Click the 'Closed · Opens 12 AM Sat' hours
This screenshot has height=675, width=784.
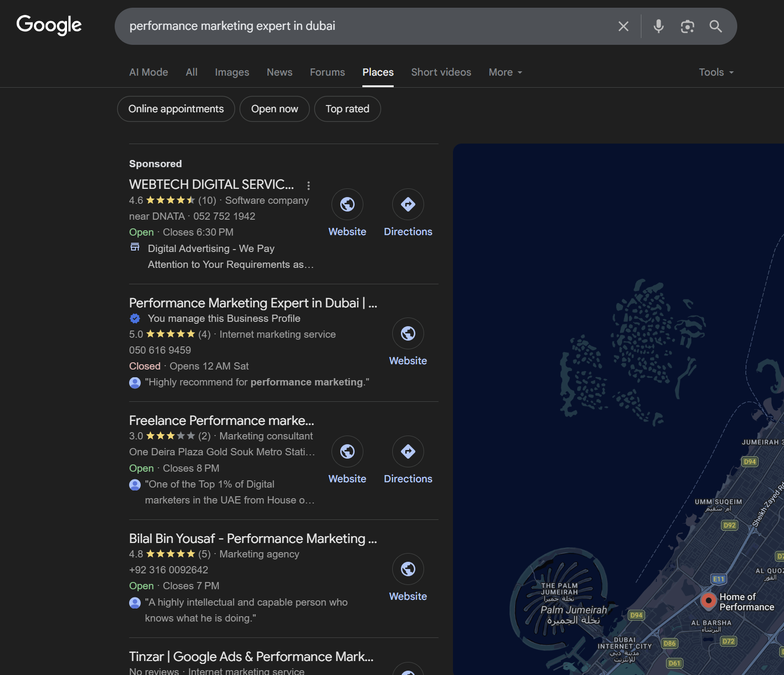coord(189,366)
